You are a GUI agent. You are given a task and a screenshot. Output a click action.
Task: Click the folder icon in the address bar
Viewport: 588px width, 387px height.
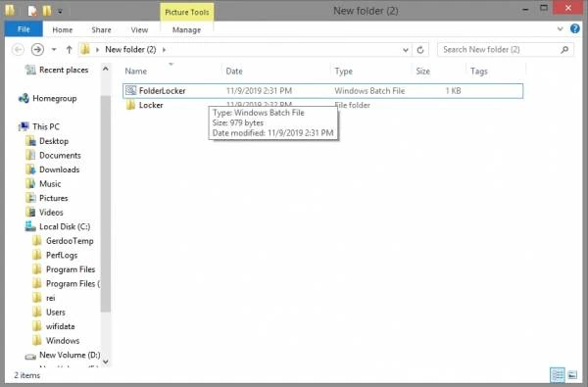85,49
